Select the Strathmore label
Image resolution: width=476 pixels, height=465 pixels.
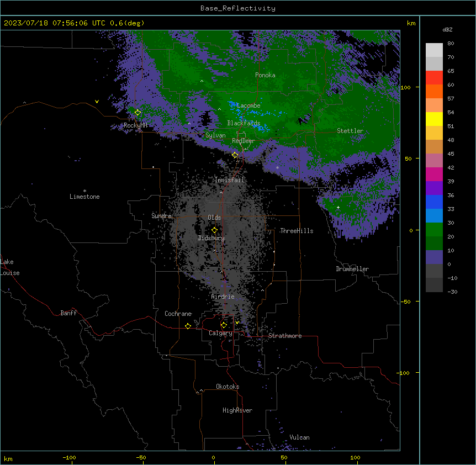point(285,336)
